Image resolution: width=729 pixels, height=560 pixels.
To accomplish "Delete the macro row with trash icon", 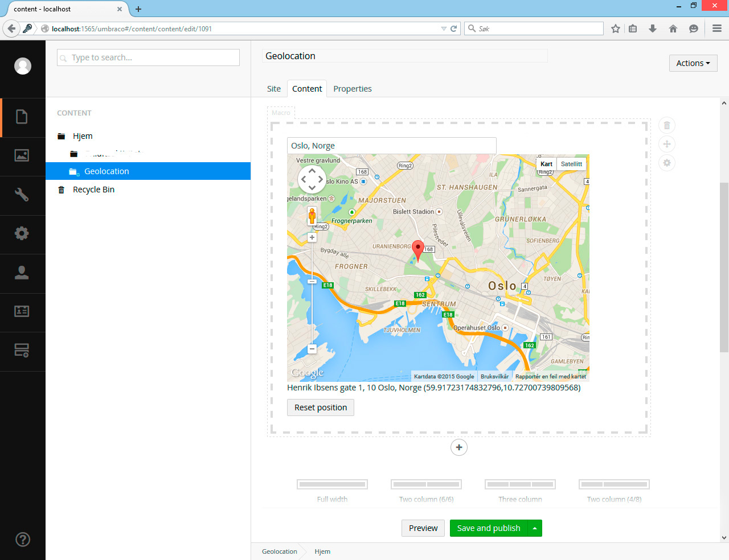I will tap(667, 125).
